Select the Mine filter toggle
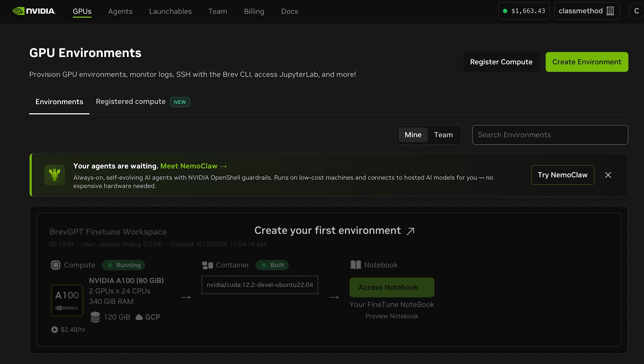644x364 pixels. click(413, 135)
